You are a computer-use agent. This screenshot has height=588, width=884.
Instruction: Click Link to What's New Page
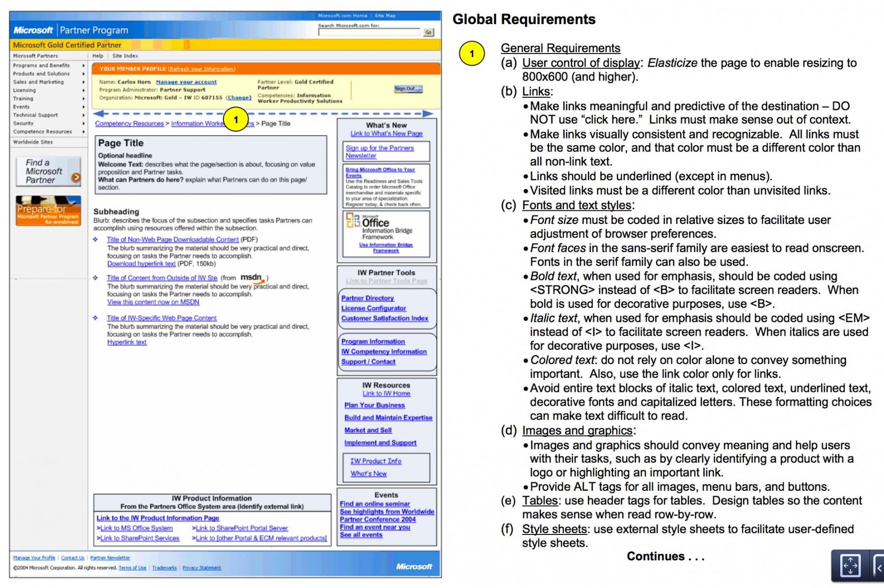pos(387,134)
